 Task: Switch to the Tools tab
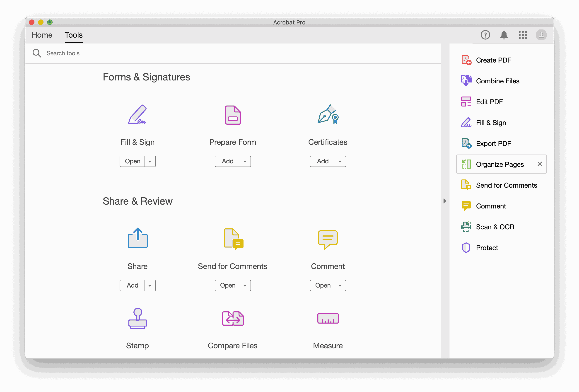(x=73, y=35)
